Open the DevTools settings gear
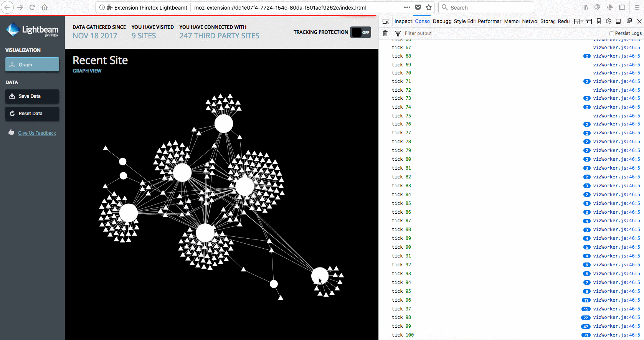Screen dimensions: 644x340 608,21
